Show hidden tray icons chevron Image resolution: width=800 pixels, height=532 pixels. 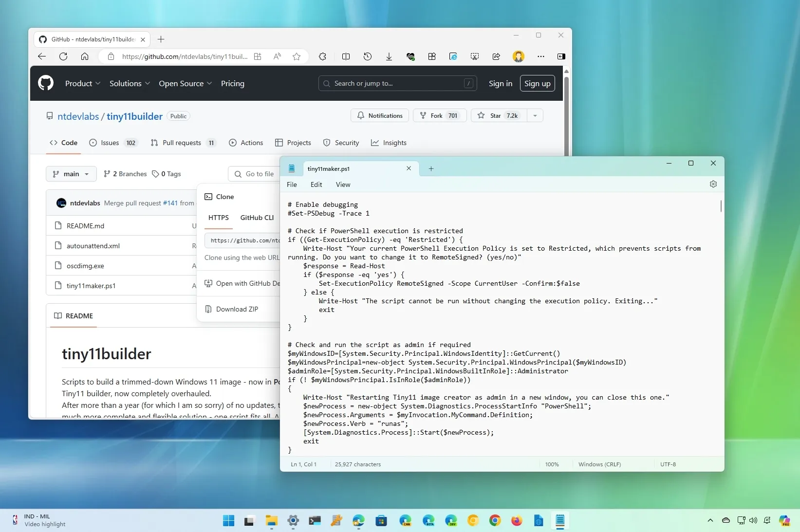coord(710,520)
